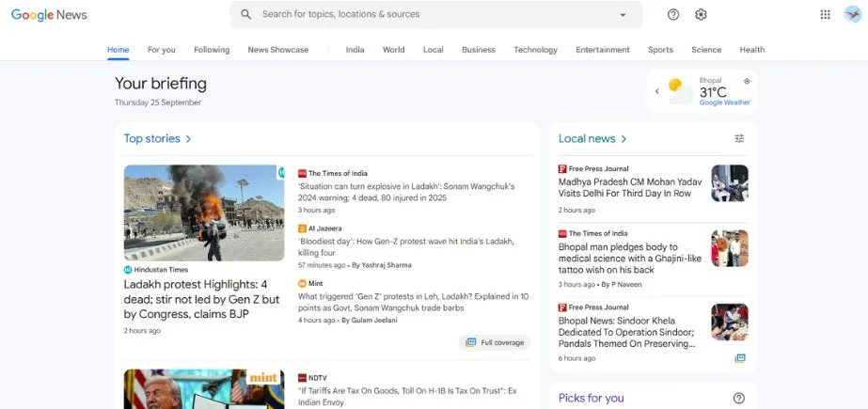Click Free Press Journal icon above Mohan Yadav story

coord(562,169)
